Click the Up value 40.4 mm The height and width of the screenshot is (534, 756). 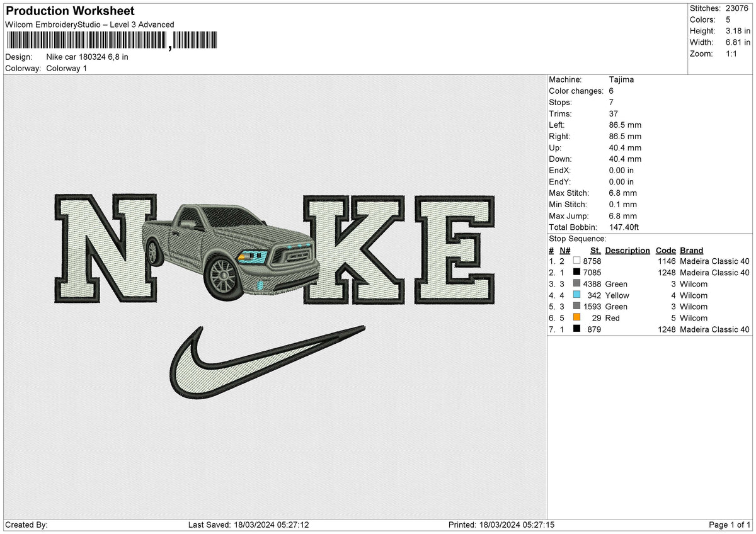pyautogui.click(x=625, y=148)
